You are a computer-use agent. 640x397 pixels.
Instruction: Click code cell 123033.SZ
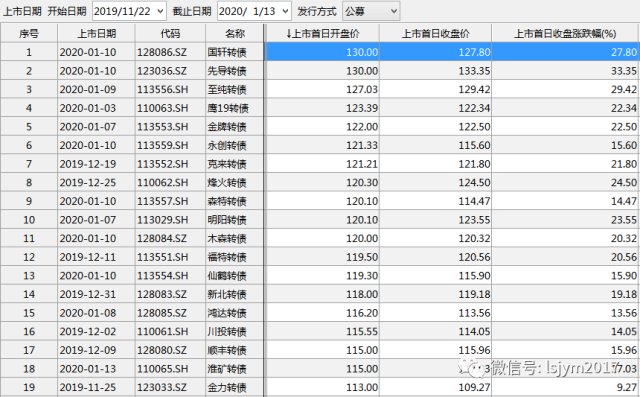[170, 387]
